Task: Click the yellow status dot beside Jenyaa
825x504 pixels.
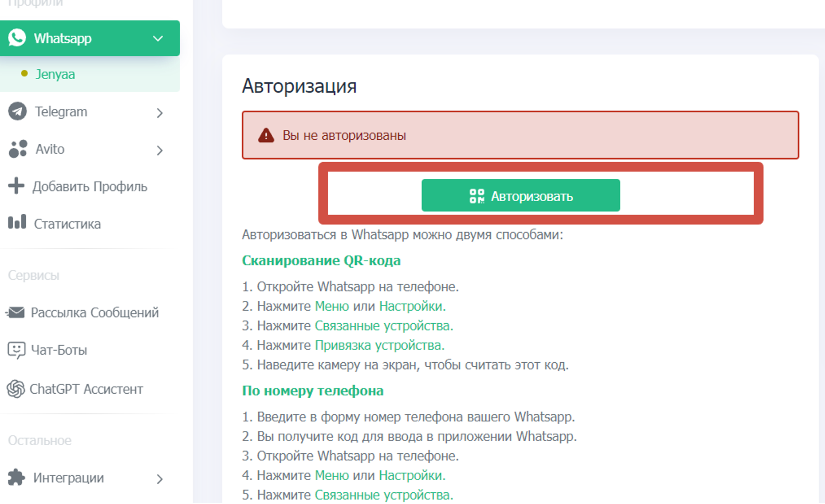Action: pos(24,73)
